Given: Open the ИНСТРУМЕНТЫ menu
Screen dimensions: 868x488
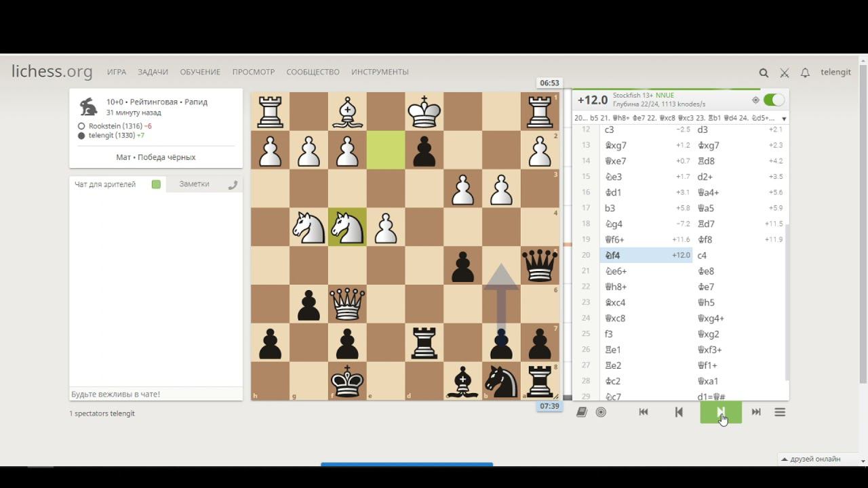Looking at the screenshot, I should pyautogui.click(x=380, y=72).
